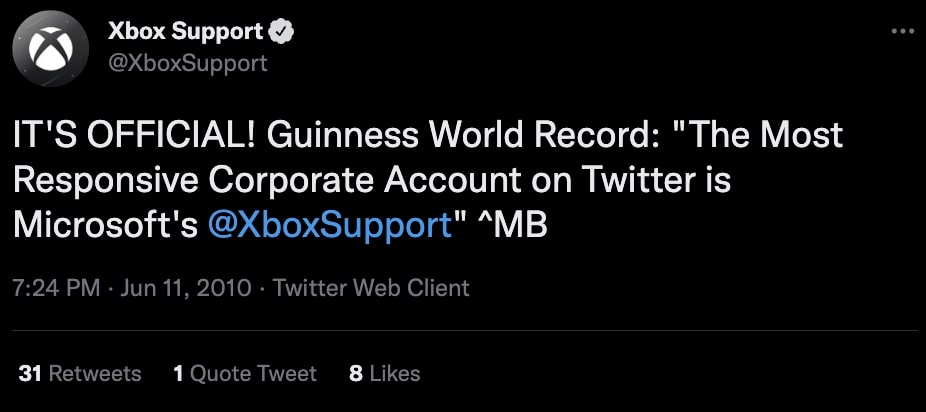Follow the blue @XboxSupport mention link

pos(330,226)
